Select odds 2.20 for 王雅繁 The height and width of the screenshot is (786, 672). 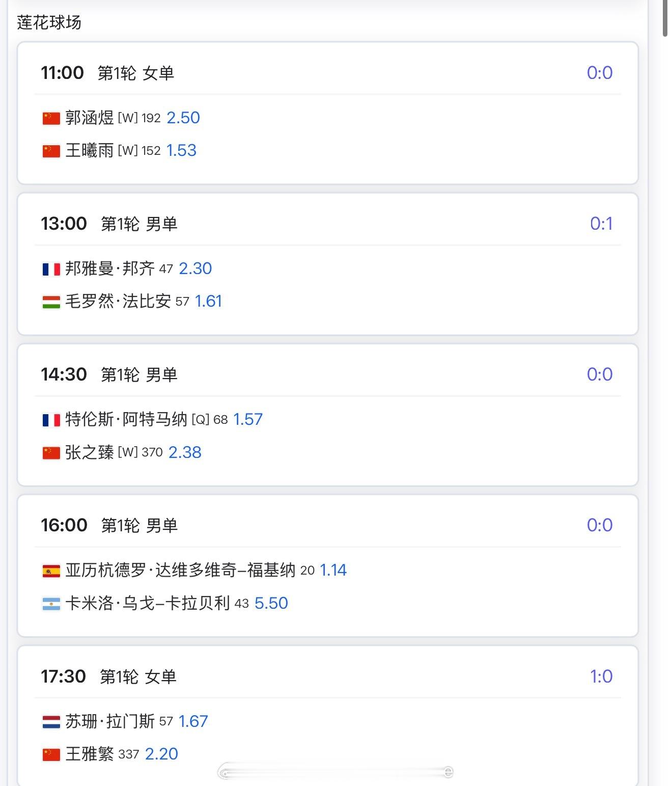[161, 754]
